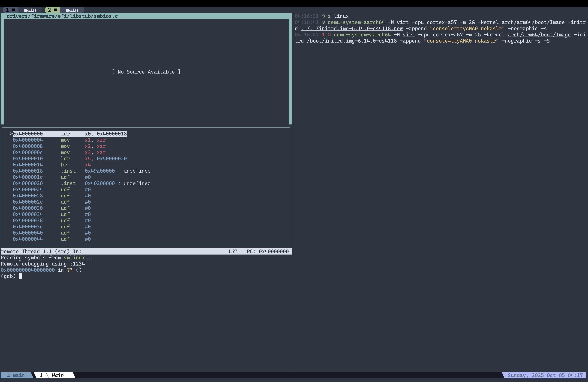The width and height of the screenshot is (588, 382).
Task: Click the gdb prompt input cursor
Action: click(x=20, y=276)
